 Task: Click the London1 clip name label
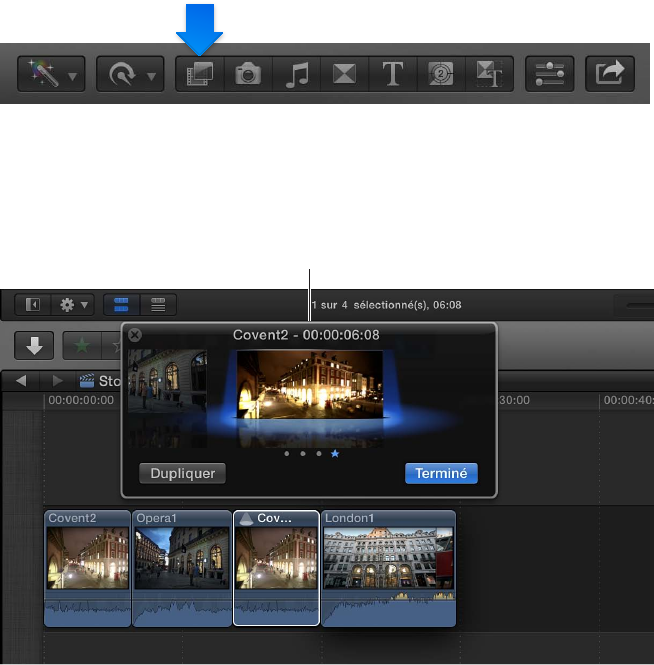tap(349, 518)
